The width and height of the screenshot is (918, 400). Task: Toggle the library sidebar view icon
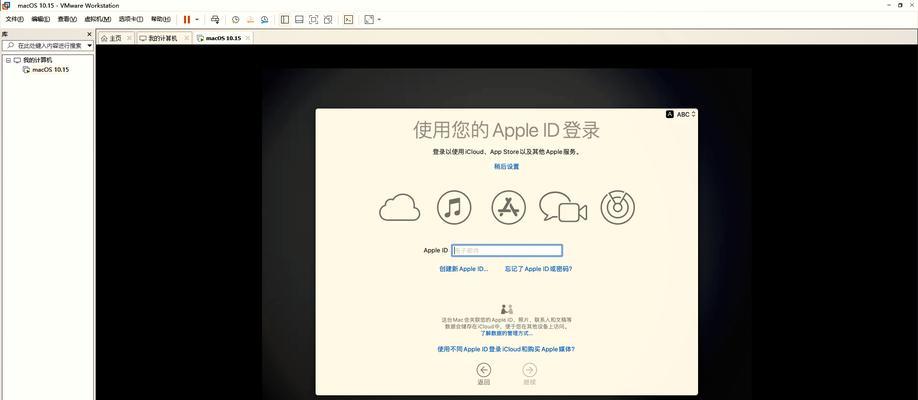point(285,19)
